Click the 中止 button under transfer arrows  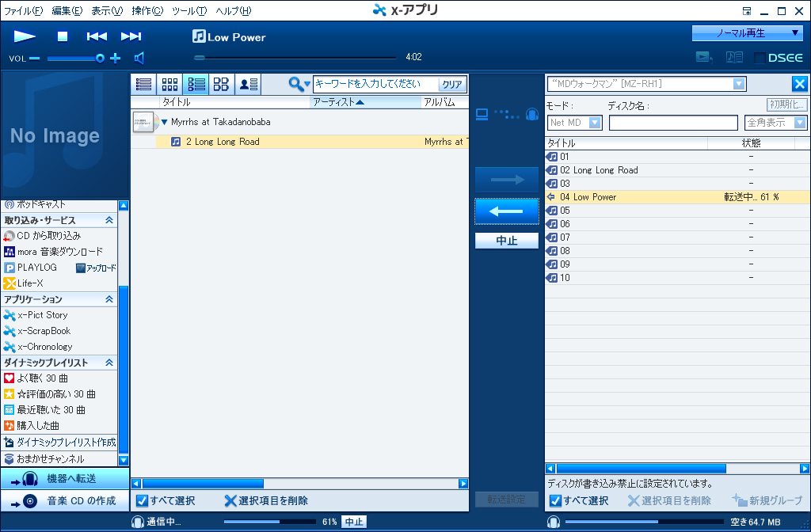coord(506,241)
